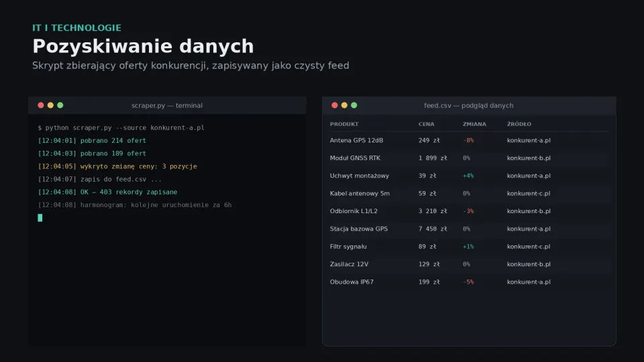
Task: Select the 'Moduł GNSS RTK' product cell
Action: click(356, 158)
